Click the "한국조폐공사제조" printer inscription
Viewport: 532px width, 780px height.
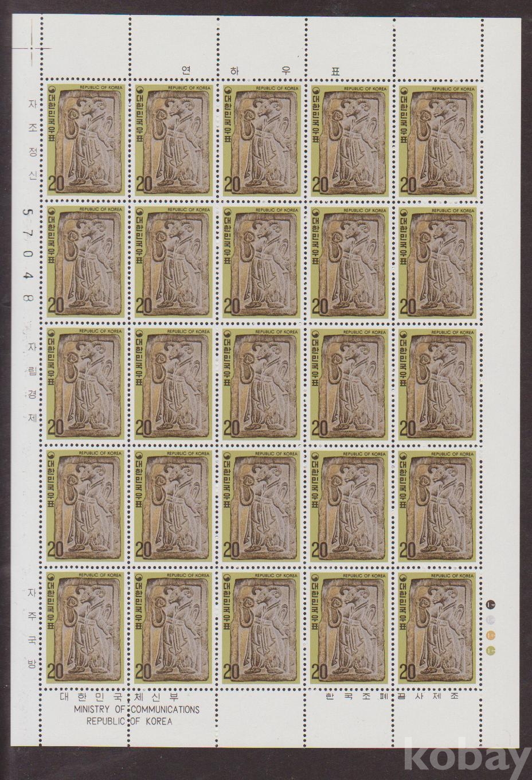[x=392, y=697]
